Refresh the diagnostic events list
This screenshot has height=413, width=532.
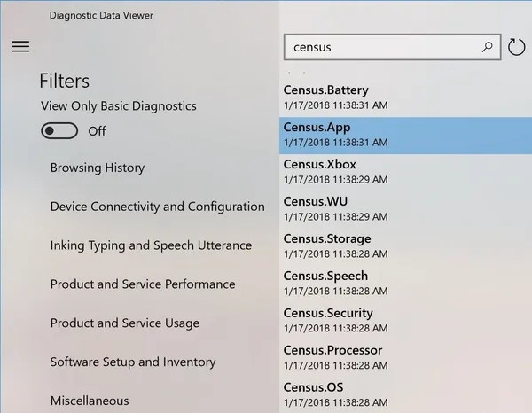coord(516,47)
